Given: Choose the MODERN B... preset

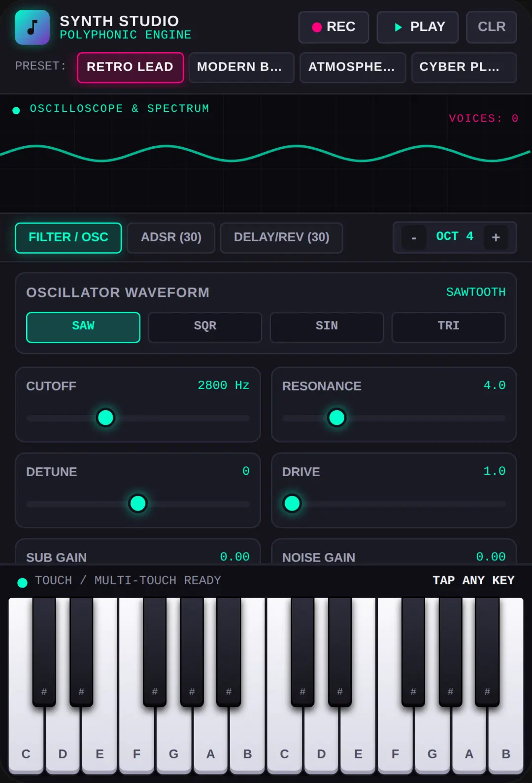Looking at the screenshot, I should point(241,67).
